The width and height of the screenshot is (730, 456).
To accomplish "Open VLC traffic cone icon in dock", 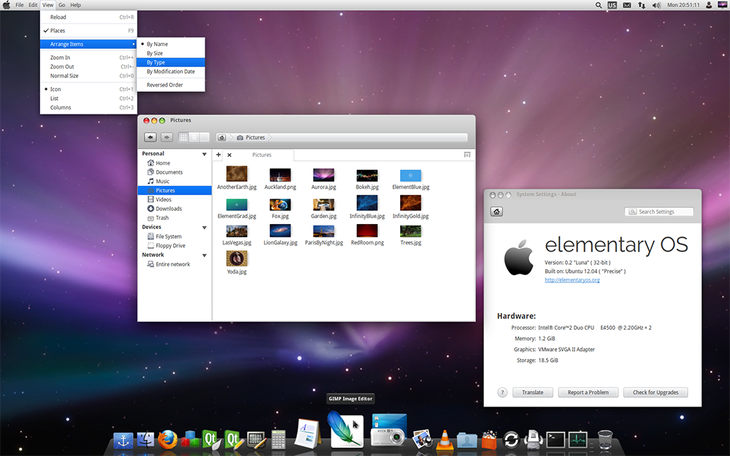I will coord(445,439).
